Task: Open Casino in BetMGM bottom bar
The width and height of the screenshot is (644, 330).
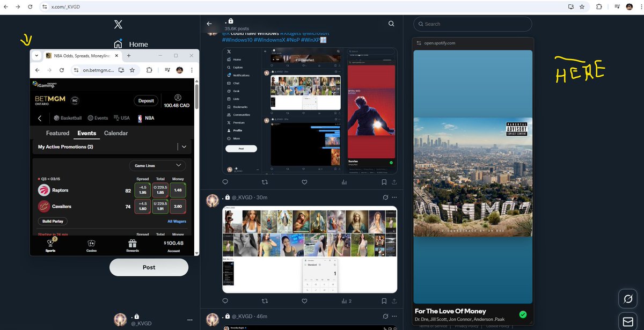Action: 91,246
